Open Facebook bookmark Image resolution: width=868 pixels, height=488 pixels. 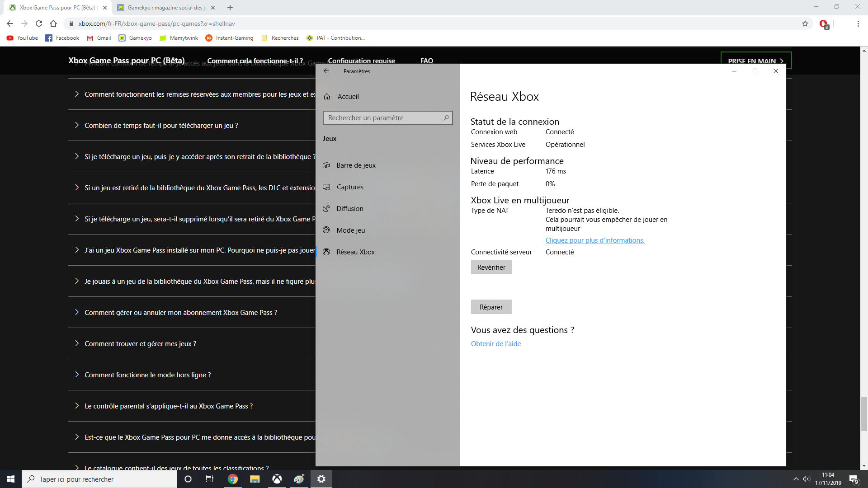point(62,38)
